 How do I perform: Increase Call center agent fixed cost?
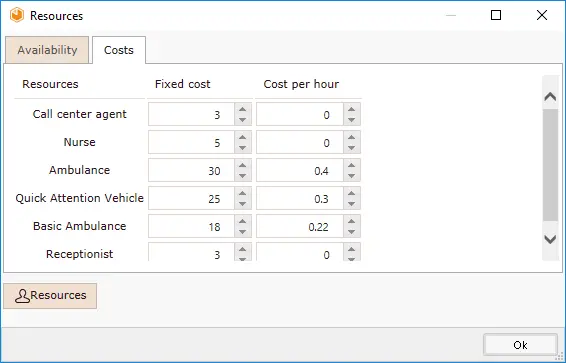(243, 109)
